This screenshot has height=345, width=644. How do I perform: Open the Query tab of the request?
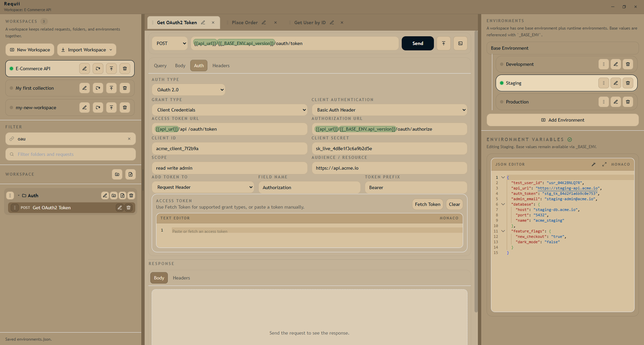[x=160, y=66]
